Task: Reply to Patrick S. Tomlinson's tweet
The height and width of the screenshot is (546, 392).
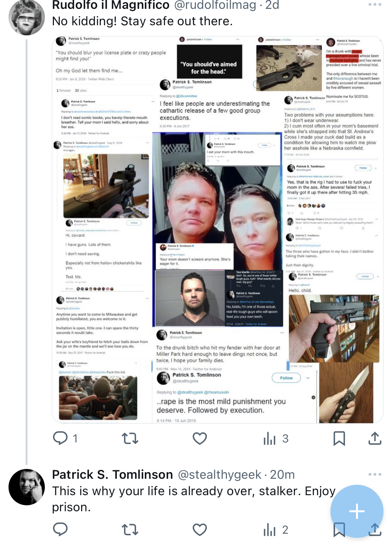Action: point(60,529)
